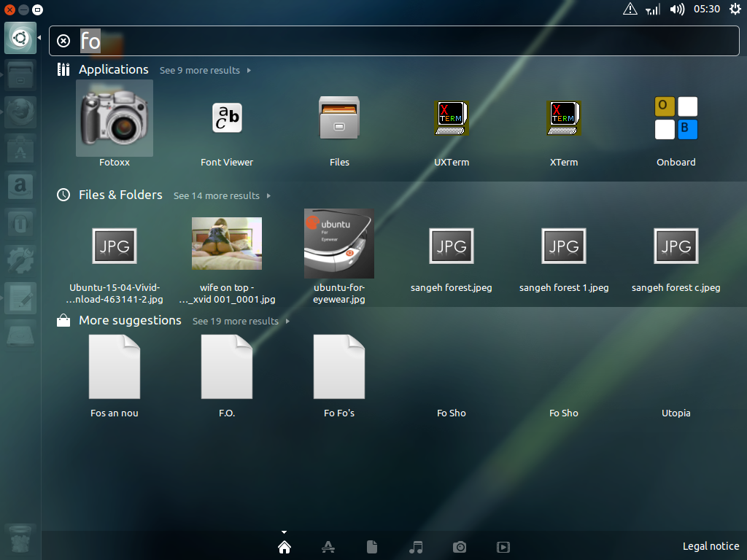Screen dimensions: 747x560
Task: Switch to the Home lens
Action: (285, 547)
